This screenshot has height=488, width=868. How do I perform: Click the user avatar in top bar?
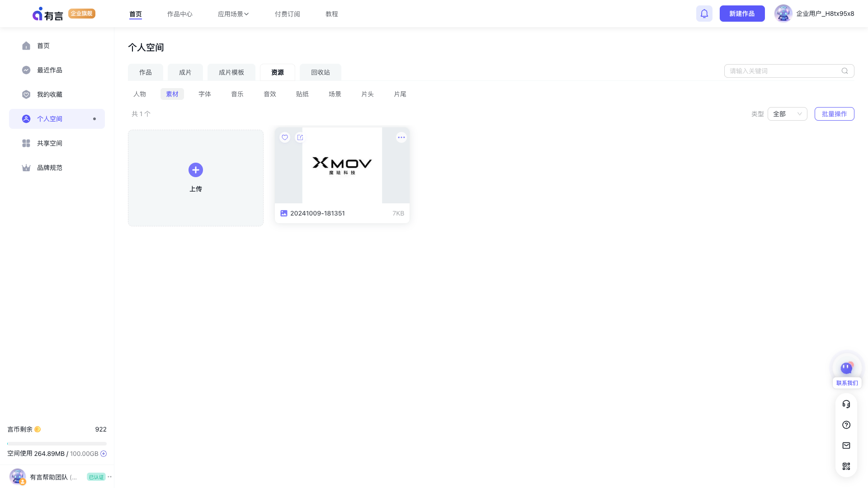coord(783,14)
